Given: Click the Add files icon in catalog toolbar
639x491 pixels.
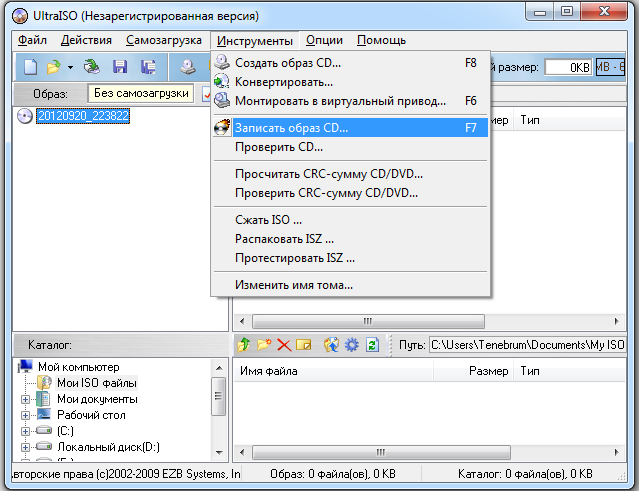Looking at the screenshot, I should (331, 345).
